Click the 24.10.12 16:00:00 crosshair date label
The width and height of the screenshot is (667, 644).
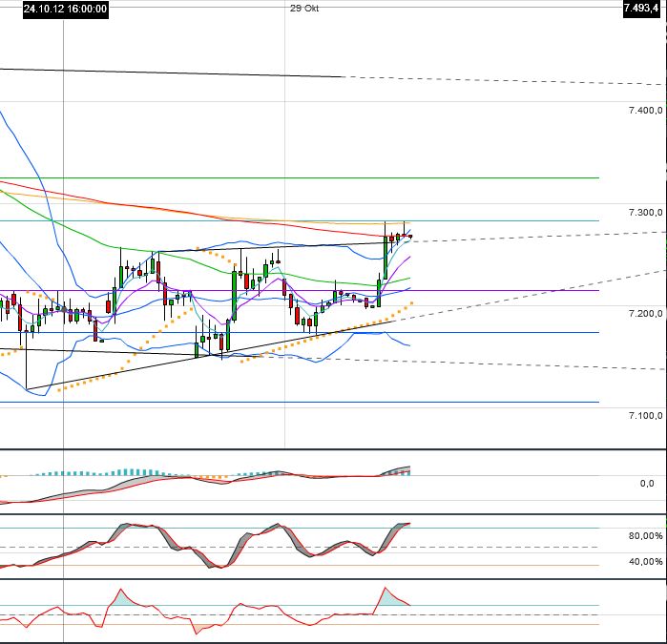click(65, 9)
